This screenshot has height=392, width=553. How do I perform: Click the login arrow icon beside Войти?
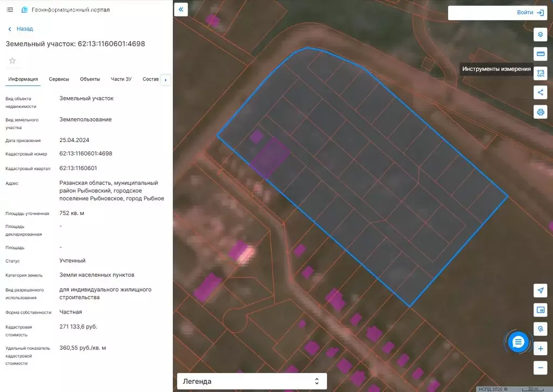click(540, 13)
